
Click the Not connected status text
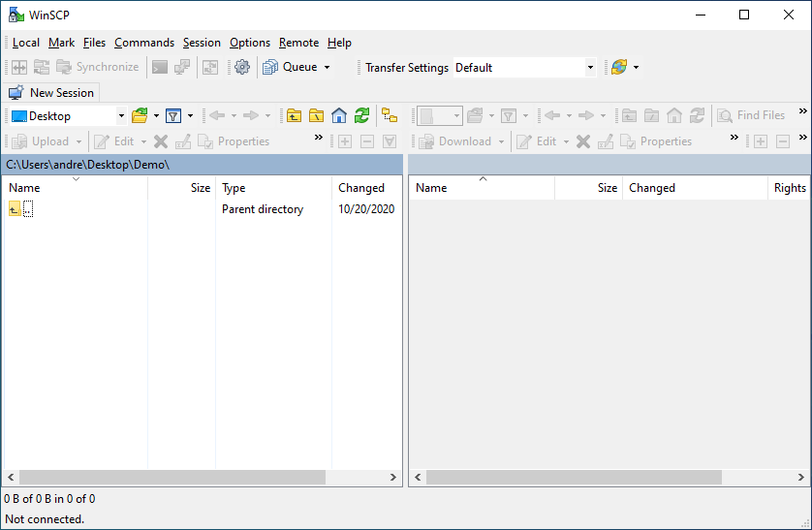click(45, 519)
